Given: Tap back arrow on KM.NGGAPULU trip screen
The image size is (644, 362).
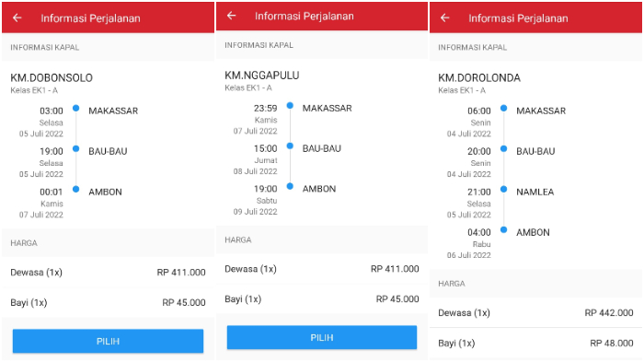Looking at the screenshot, I should (x=232, y=16).
